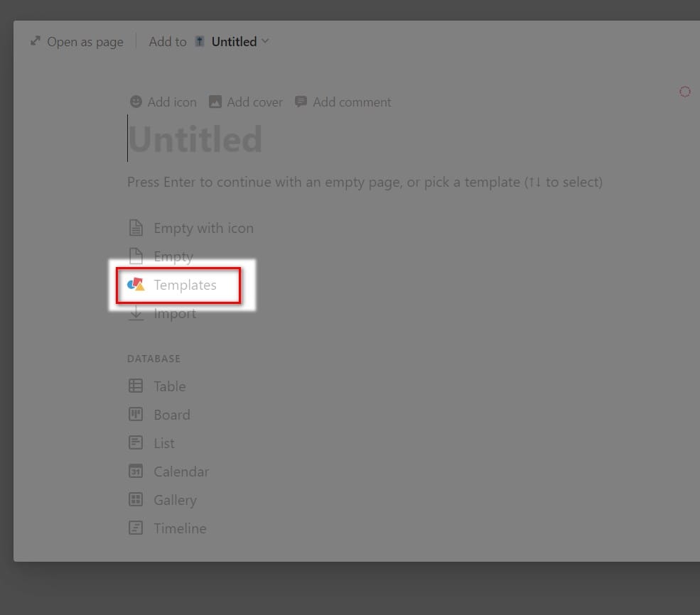Click Open as page link
The height and width of the screenshot is (615, 700).
click(77, 41)
